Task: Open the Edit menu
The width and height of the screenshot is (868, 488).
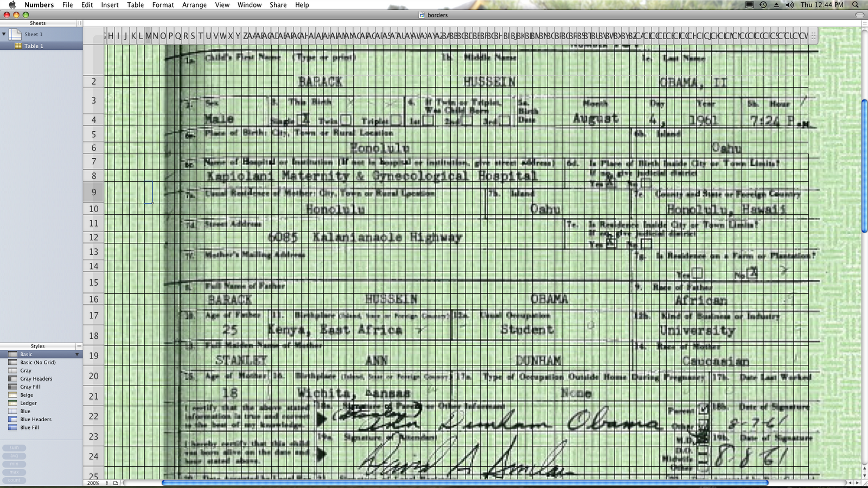Action: click(87, 5)
